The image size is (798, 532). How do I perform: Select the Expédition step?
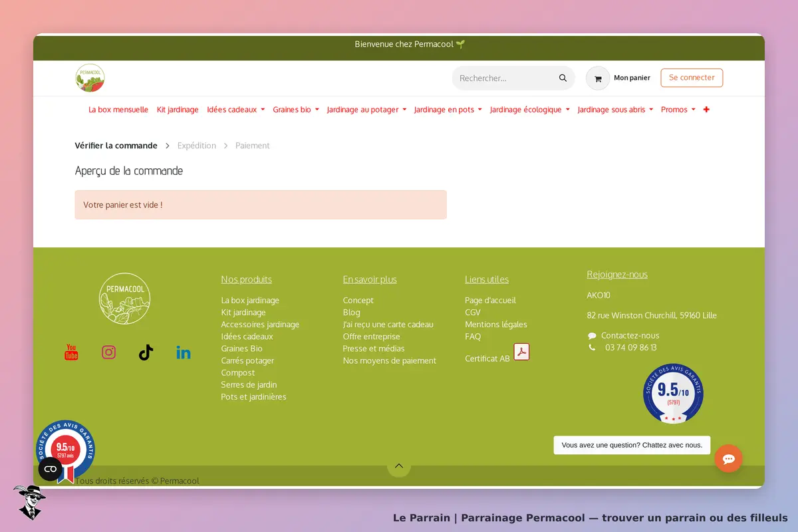[x=197, y=146]
